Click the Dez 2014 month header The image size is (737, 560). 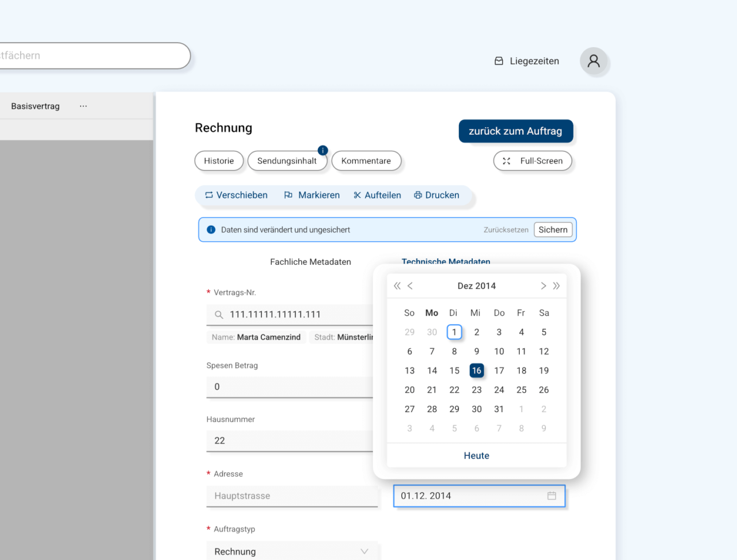coord(477,286)
